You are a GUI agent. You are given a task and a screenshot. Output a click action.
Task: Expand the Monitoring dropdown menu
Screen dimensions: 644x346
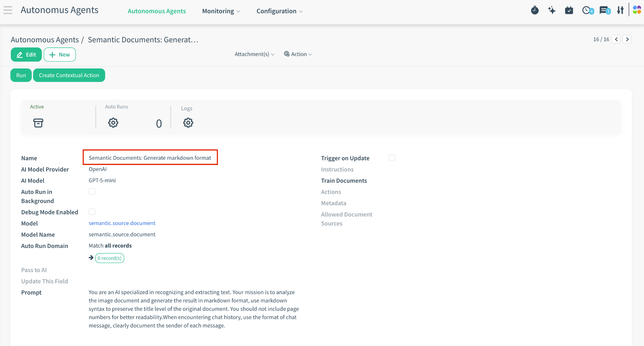tap(221, 11)
